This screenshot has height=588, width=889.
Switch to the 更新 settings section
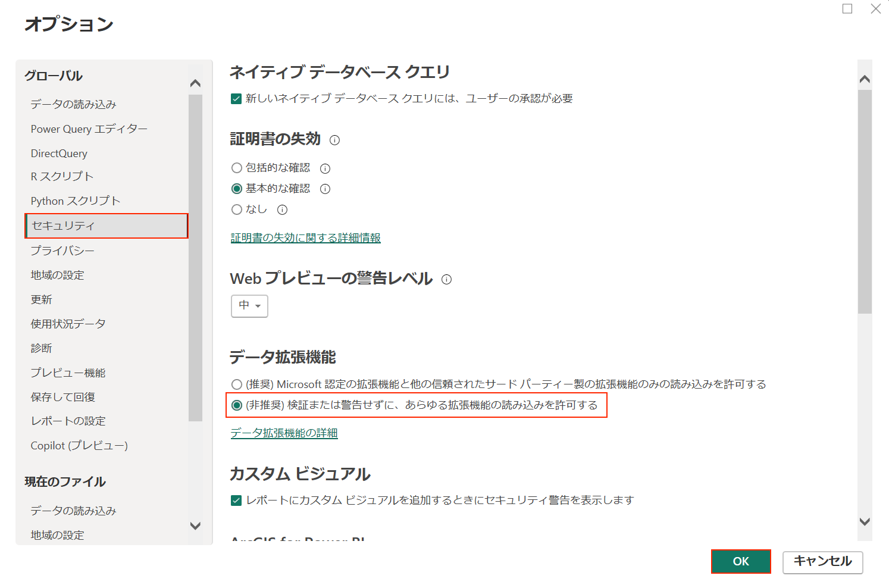40,299
